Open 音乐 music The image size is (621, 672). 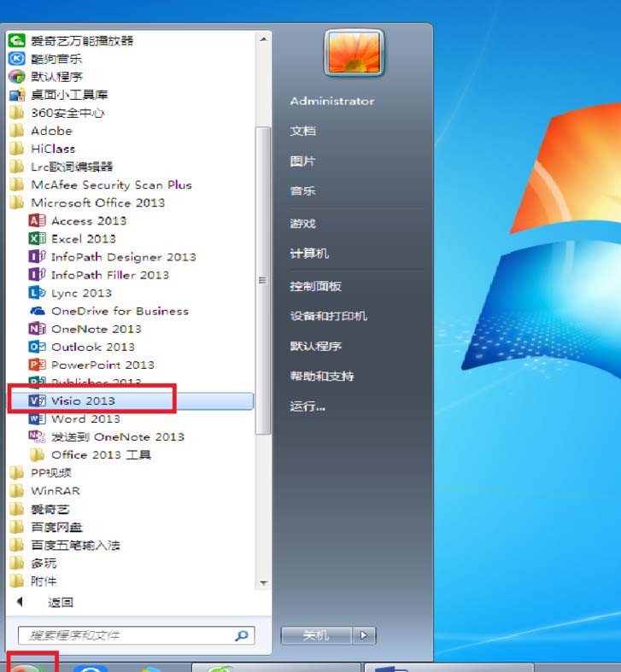[x=302, y=191]
